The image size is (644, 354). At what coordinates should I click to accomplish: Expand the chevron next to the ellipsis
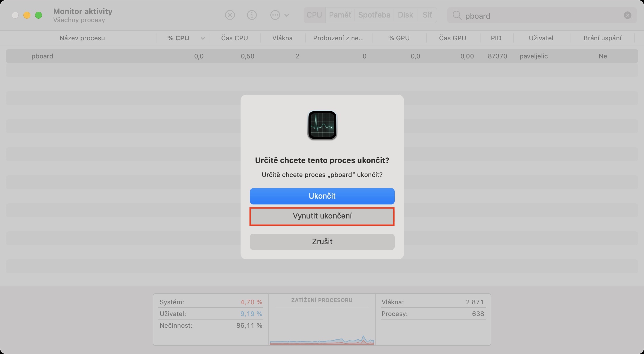point(287,15)
